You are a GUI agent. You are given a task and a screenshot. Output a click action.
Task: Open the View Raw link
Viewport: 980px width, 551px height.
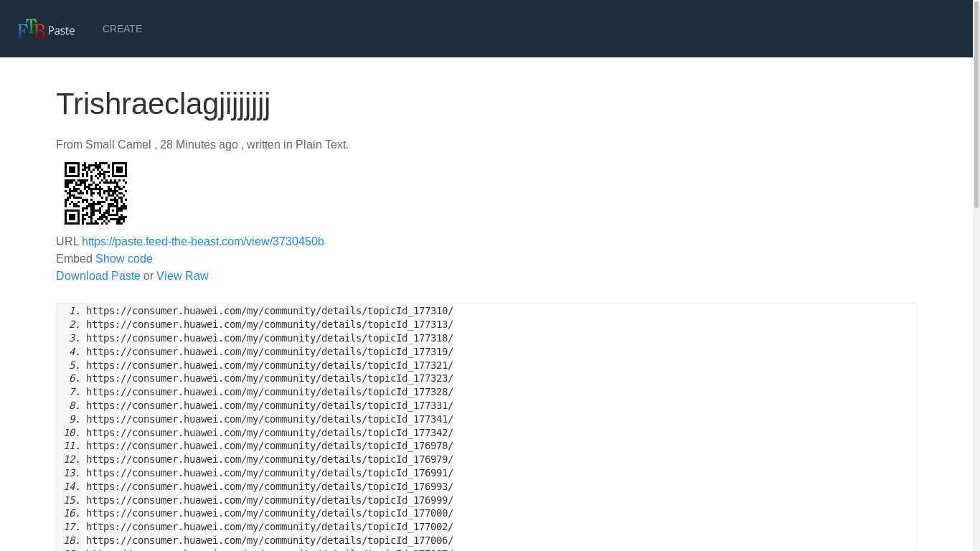coord(182,275)
